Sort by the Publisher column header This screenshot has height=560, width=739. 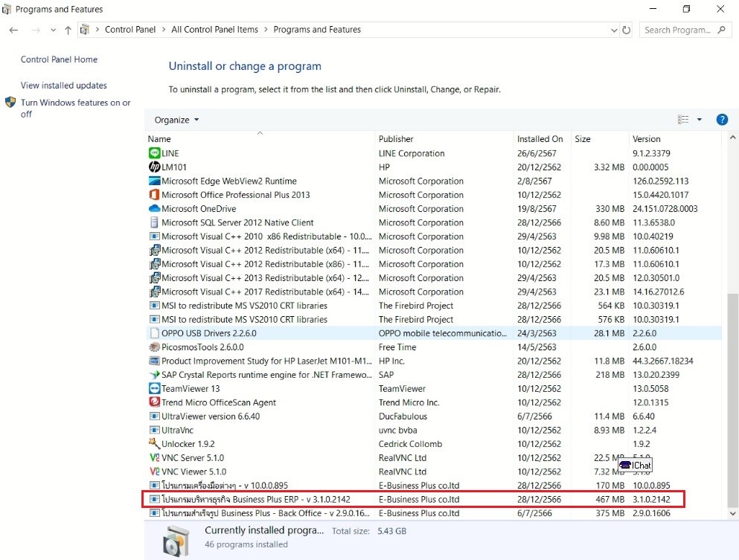pyautogui.click(x=444, y=139)
